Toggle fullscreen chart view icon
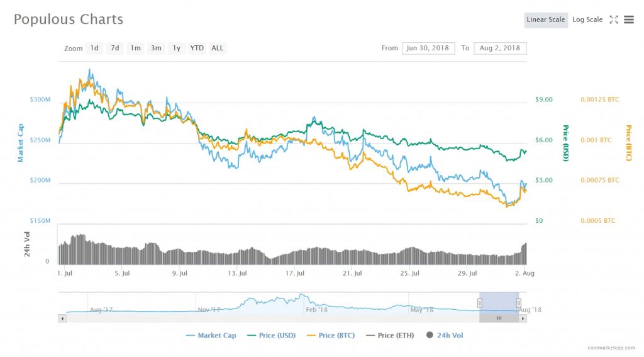 pyautogui.click(x=614, y=20)
